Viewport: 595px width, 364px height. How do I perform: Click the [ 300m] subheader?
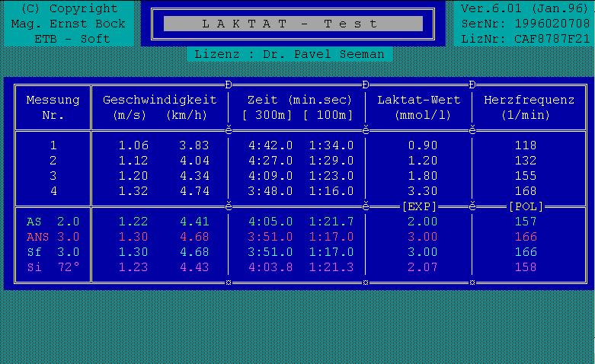click(267, 115)
